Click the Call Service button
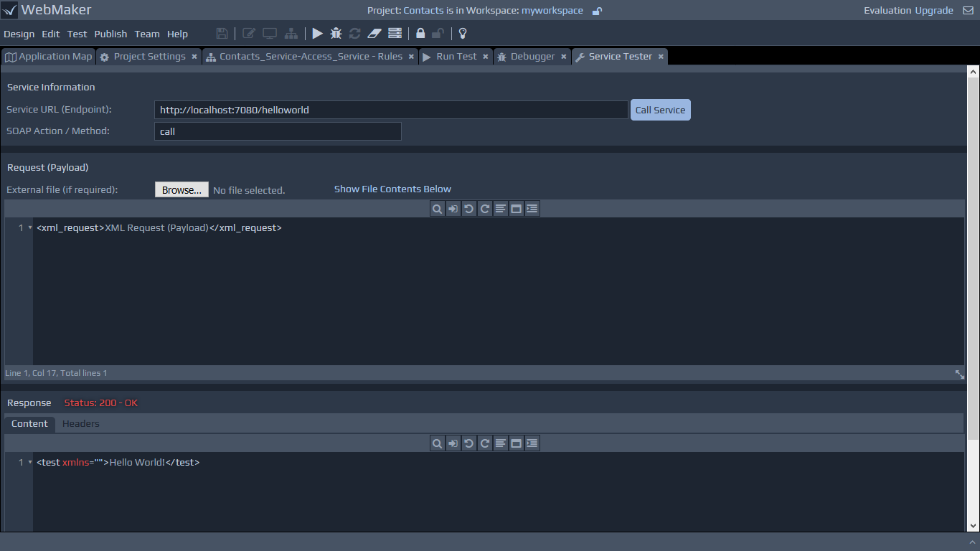The height and width of the screenshot is (551, 980). (x=660, y=110)
